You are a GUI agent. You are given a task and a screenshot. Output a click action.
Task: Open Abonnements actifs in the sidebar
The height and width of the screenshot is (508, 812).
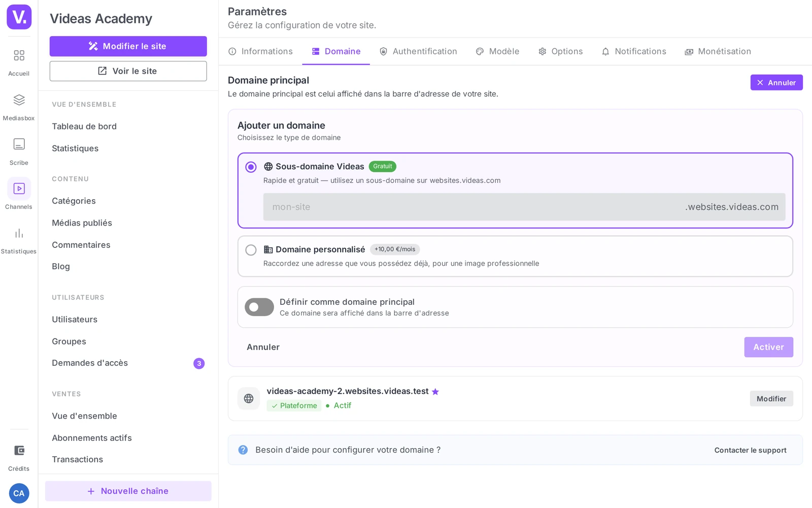[x=92, y=438]
